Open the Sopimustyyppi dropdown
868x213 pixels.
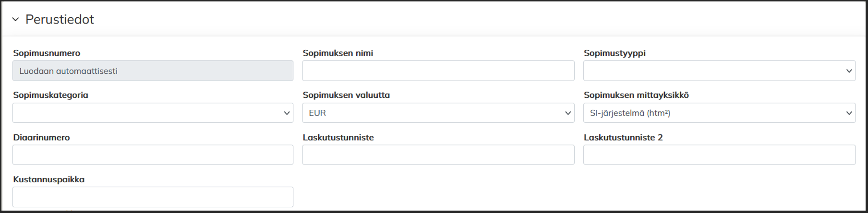(x=719, y=71)
